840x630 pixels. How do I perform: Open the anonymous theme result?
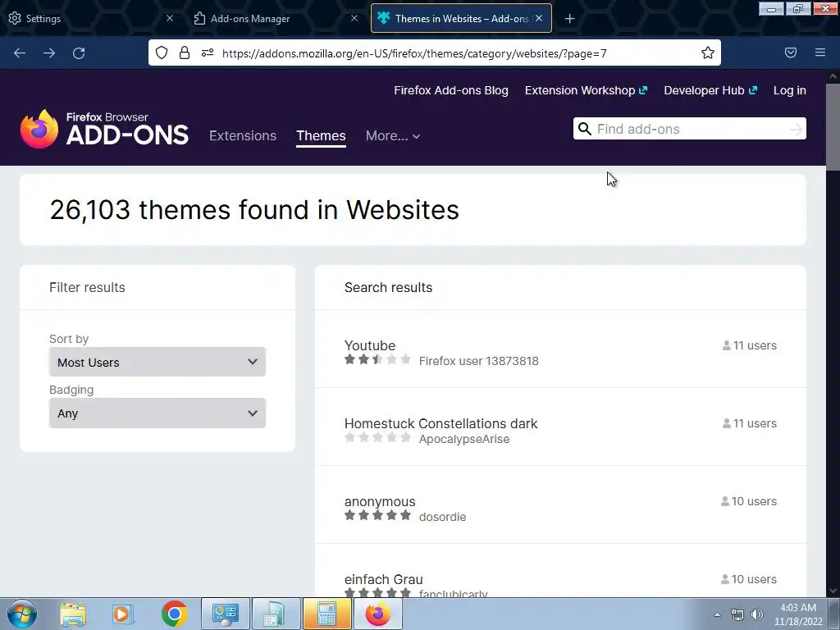point(380,501)
